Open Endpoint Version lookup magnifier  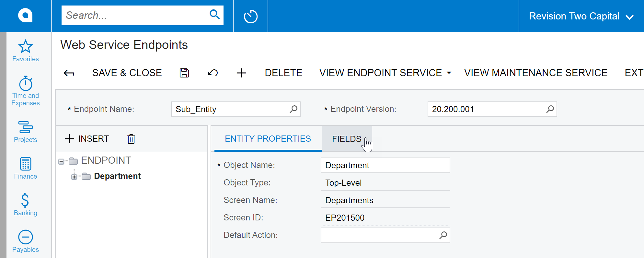(550, 109)
